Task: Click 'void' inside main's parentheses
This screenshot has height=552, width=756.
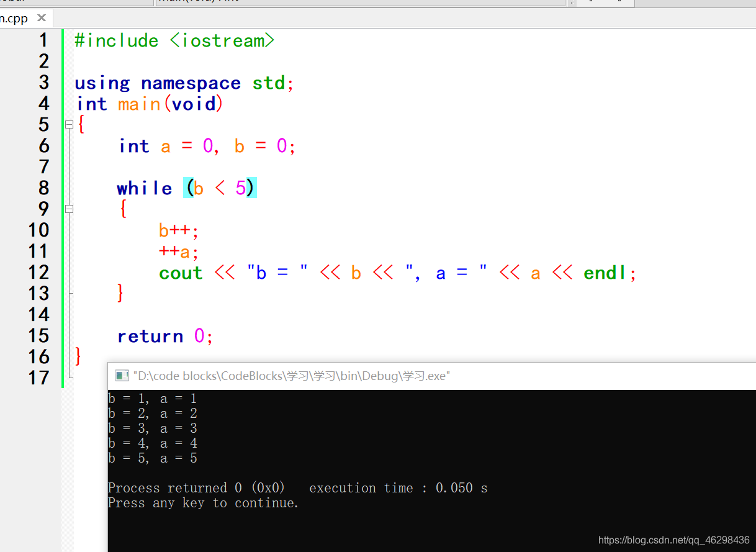Action: (194, 104)
